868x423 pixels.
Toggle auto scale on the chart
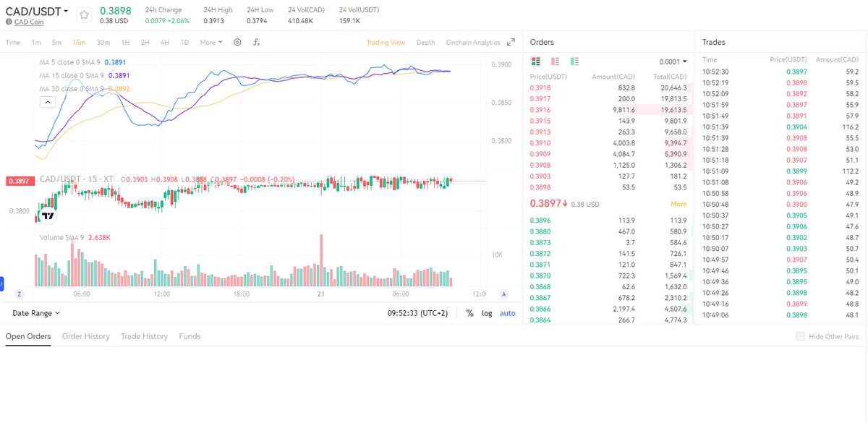click(508, 313)
